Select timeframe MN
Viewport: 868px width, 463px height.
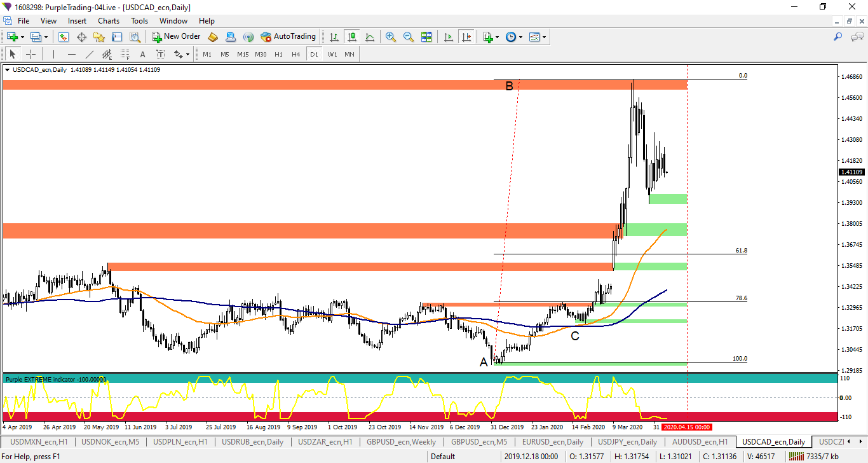pos(349,54)
